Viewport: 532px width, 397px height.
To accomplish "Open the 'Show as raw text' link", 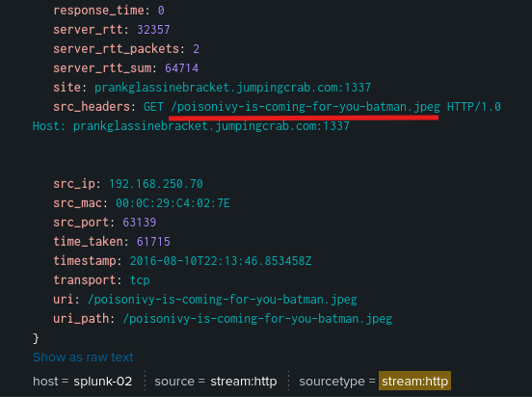I will (83, 357).
